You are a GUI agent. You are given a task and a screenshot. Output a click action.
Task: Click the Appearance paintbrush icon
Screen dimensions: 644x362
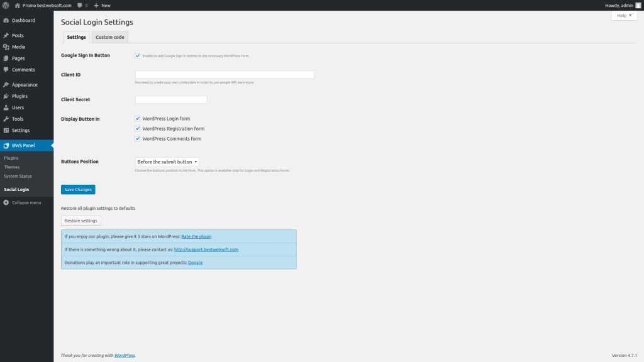coord(6,85)
